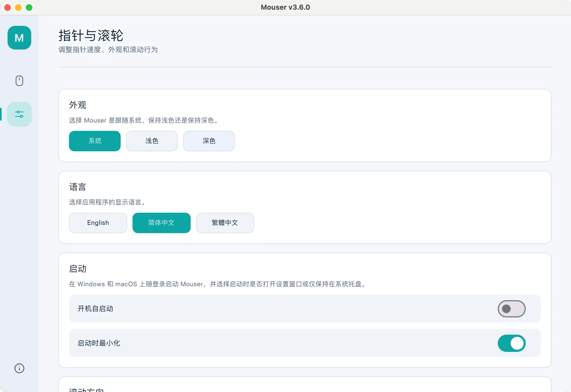The height and width of the screenshot is (392, 571).
Task: Select 简体中文 language
Action: (x=162, y=223)
